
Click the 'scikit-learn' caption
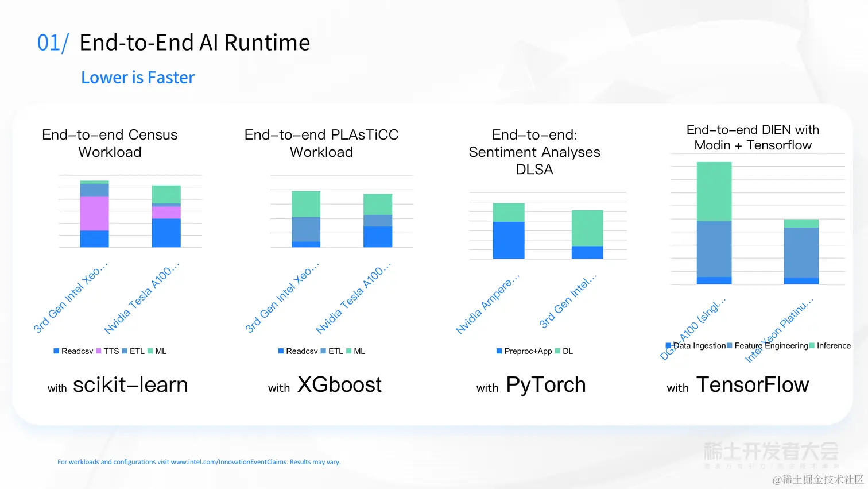[x=130, y=384]
